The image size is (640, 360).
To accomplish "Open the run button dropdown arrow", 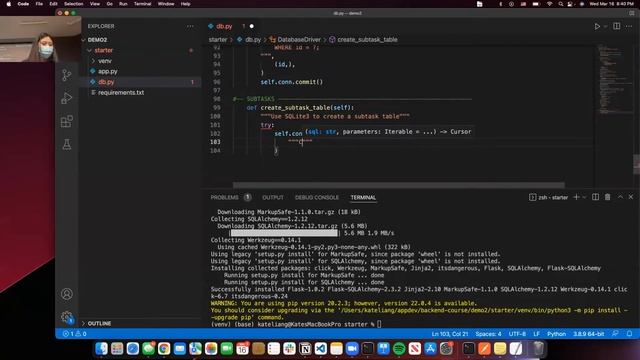I will tap(605, 26).
